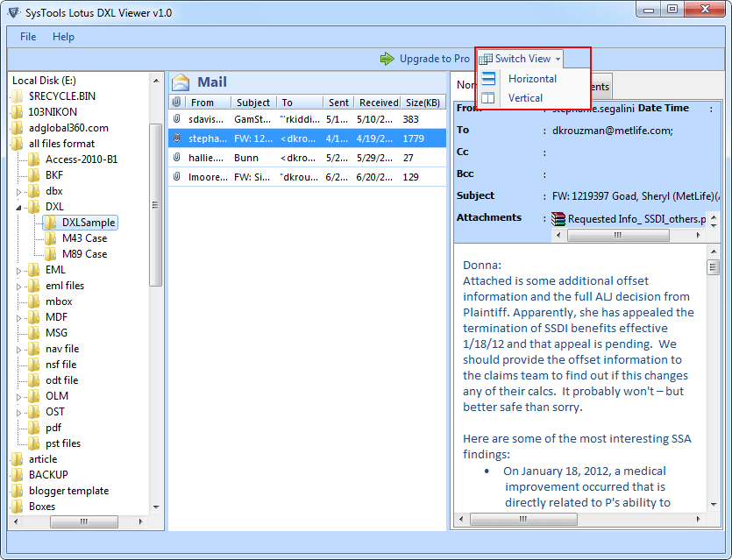732x560 pixels.
Task: Select the email sized 383 KB
Action: (307, 119)
